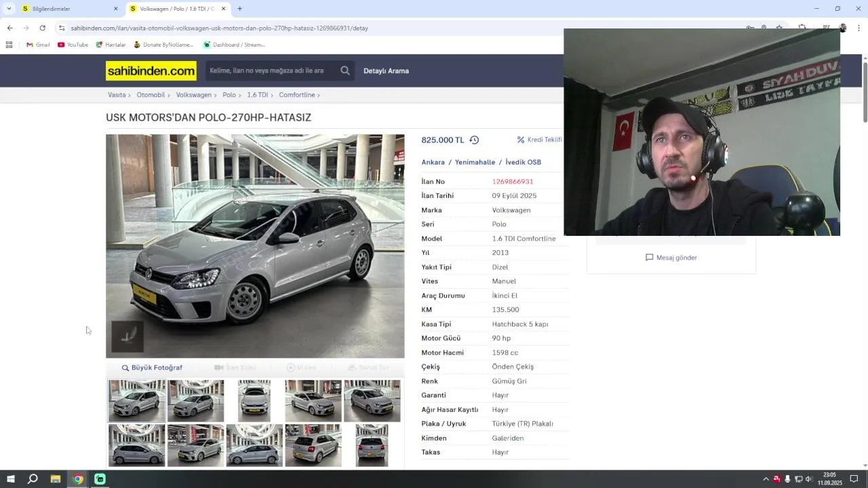Click the green Streamlabs taskbar icon

(x=100, y=479)
